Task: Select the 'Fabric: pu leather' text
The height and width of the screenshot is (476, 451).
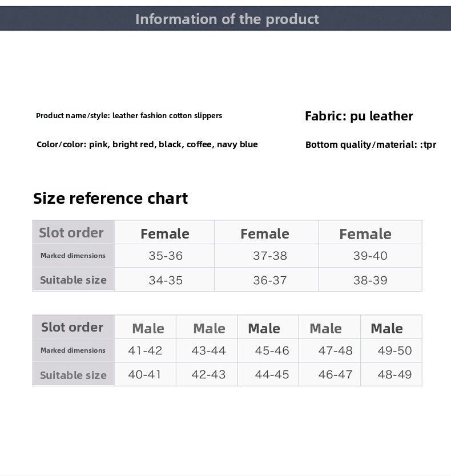Action: pos(359,116)
